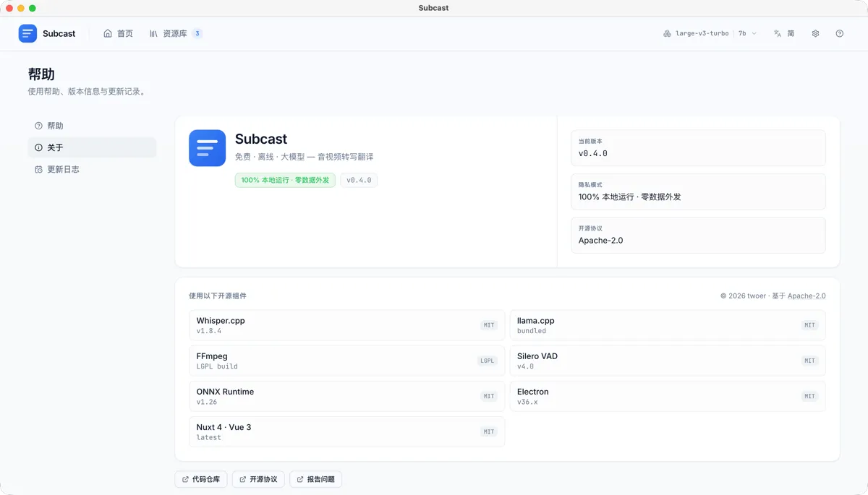
Task: Click the library icon next to 资源库
Action: coord(153,33)
